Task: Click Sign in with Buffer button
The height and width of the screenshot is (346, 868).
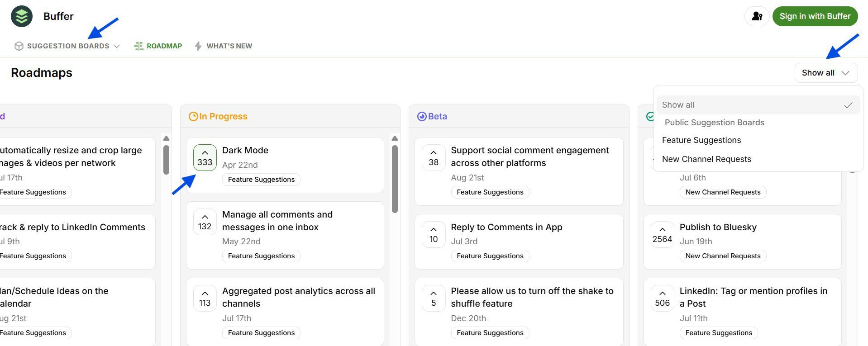Action: [815, 16]
